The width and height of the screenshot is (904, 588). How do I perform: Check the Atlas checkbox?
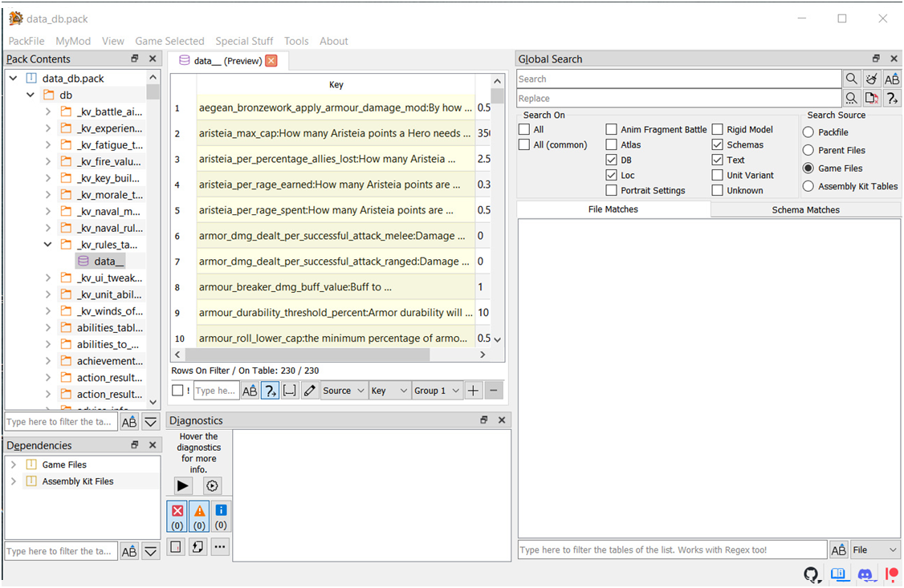[612, 144]
